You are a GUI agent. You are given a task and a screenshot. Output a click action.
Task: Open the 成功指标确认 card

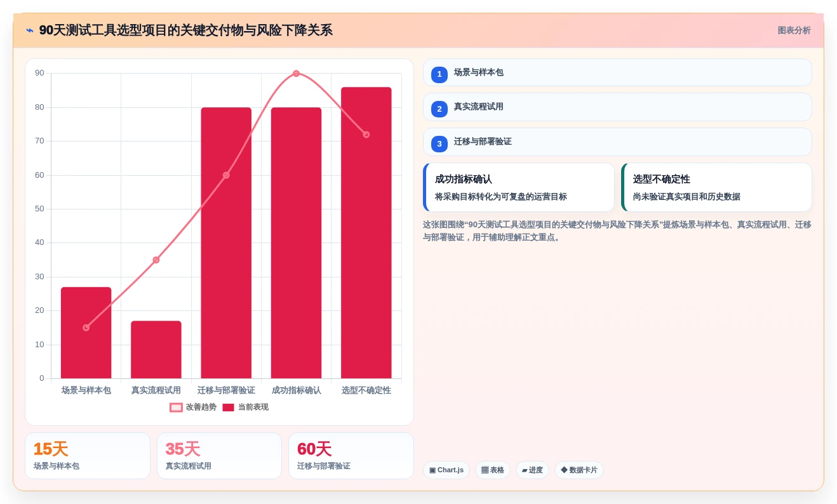tap(519, 187)
